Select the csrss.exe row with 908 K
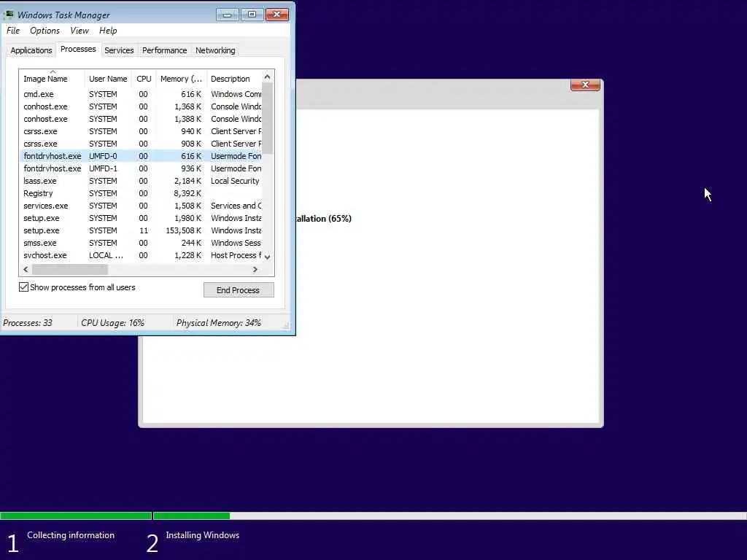The width and height of the screenshot is (747, 560). click(x=141, y=144)
